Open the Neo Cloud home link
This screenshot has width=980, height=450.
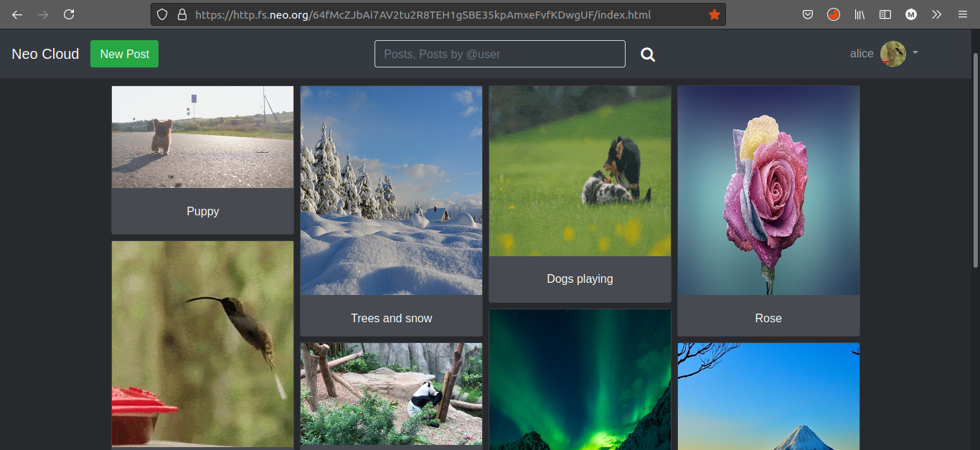tap(45, 54)
